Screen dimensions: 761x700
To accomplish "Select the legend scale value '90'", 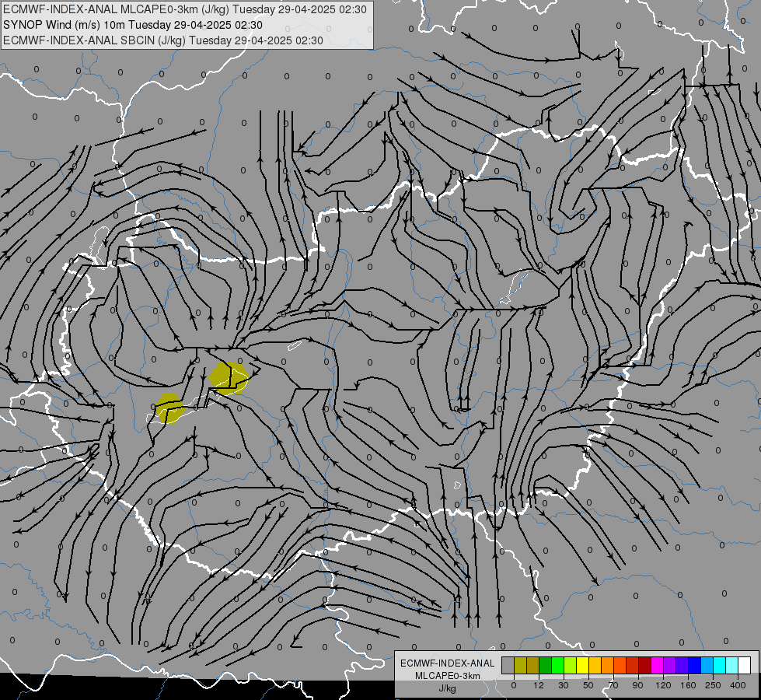I will (637, 685).
